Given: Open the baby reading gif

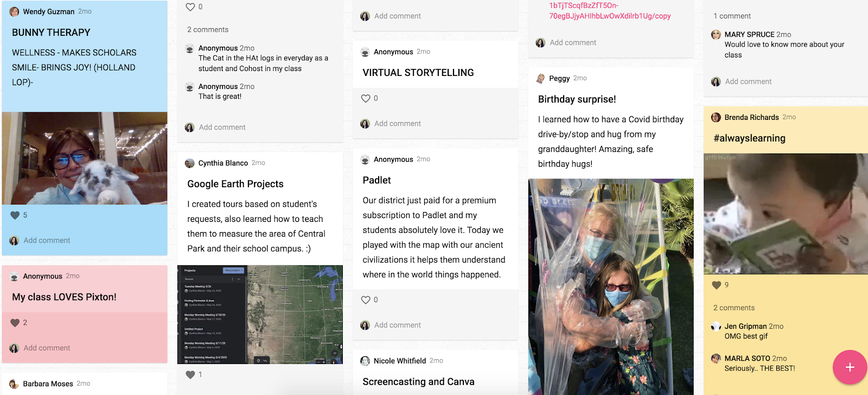Looking at the screenshot, I should [786, 214].
